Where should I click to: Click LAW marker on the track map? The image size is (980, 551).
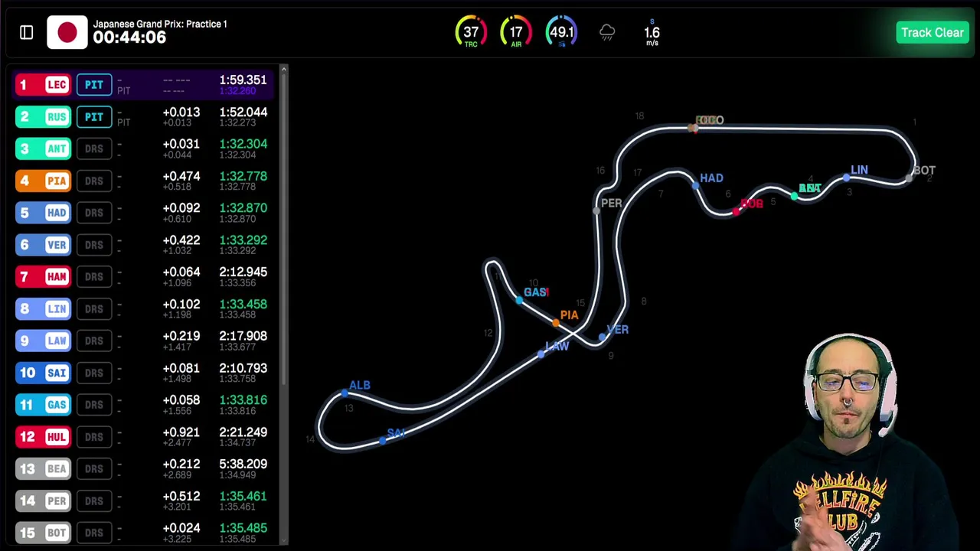pyautogui.click(x=541, y=354)
